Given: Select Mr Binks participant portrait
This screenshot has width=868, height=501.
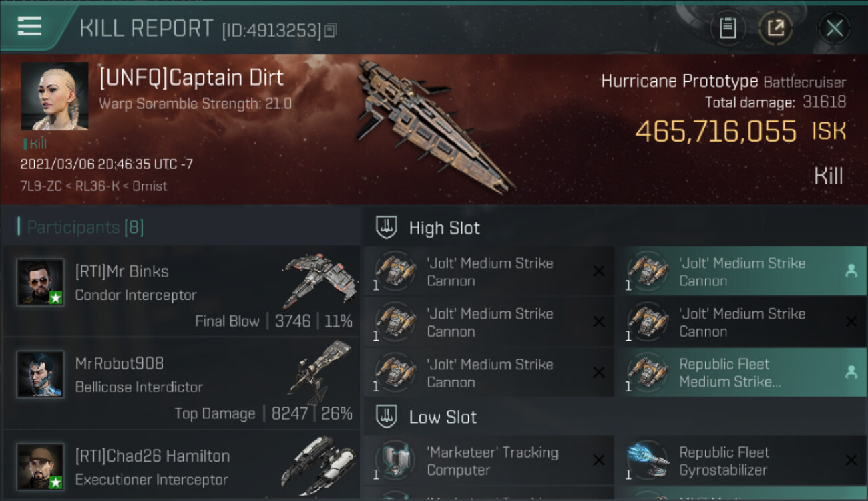Looking at the screenshot, I should 41,282.
